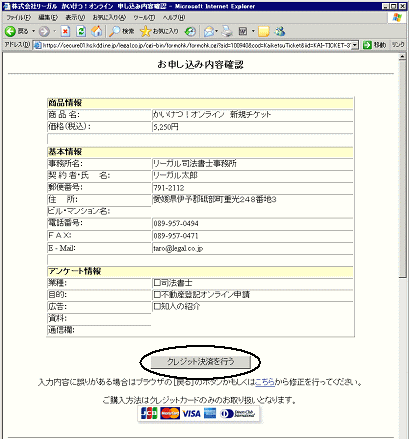Image resolution: width=409 pixels, height=439 pixels.
Task: Click the VISA card logo
Action: (192, 414)
